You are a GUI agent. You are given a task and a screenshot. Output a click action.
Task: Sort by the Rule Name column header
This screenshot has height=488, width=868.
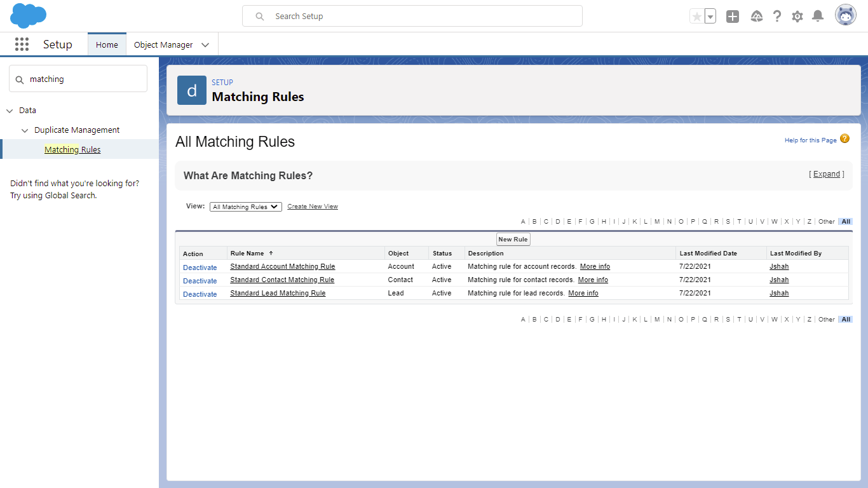(247, 253)
